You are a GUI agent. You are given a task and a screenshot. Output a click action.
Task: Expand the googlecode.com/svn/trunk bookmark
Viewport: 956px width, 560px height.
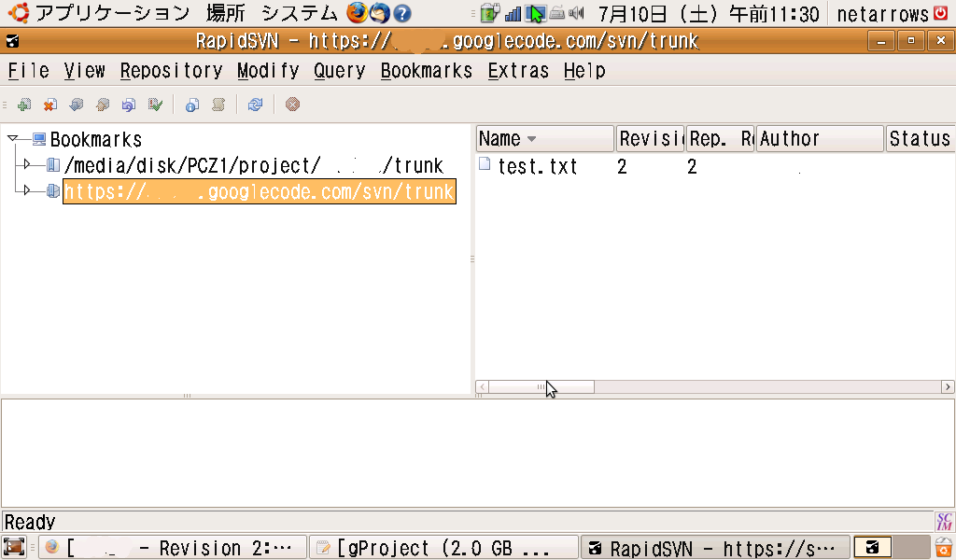26,190
